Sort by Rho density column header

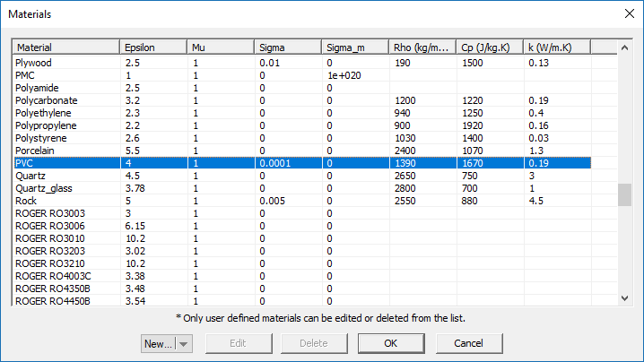[x=422, y=47]
